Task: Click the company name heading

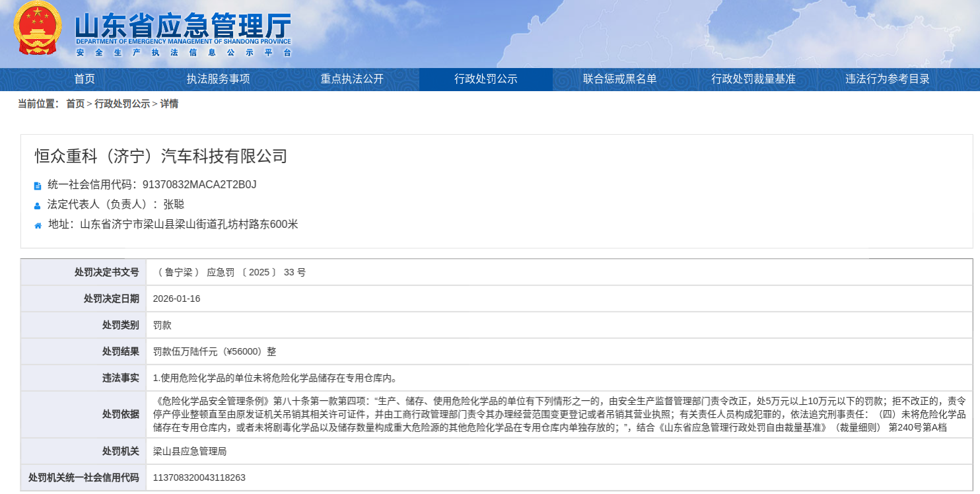Action: pos(161,156)
